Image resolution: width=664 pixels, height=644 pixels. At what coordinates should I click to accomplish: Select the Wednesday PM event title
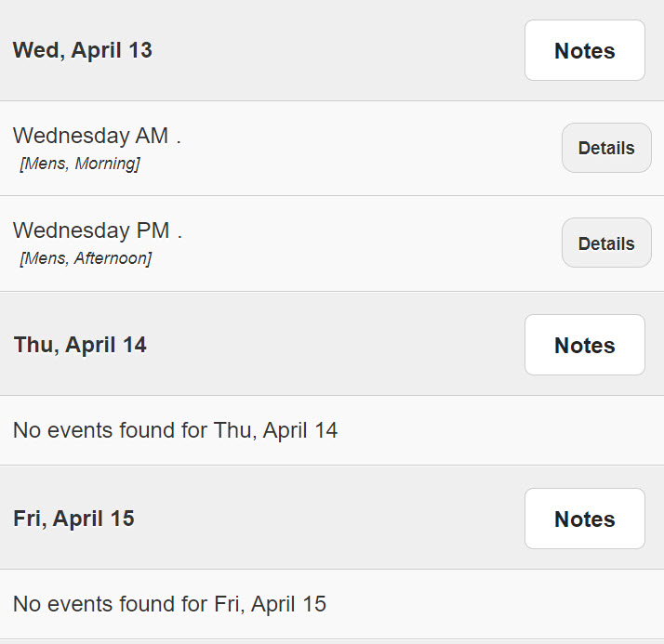point(90,230)
